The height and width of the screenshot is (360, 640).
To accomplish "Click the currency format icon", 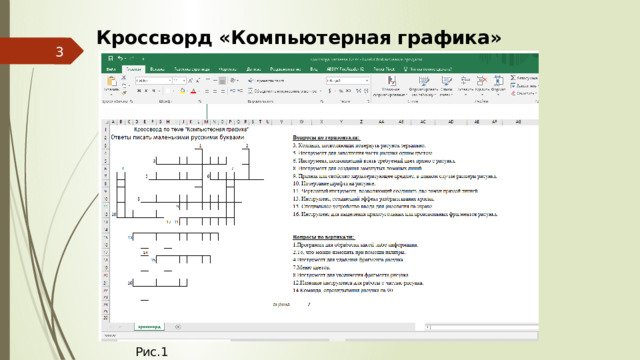I will pyautogui.click(x=330, y=91).
